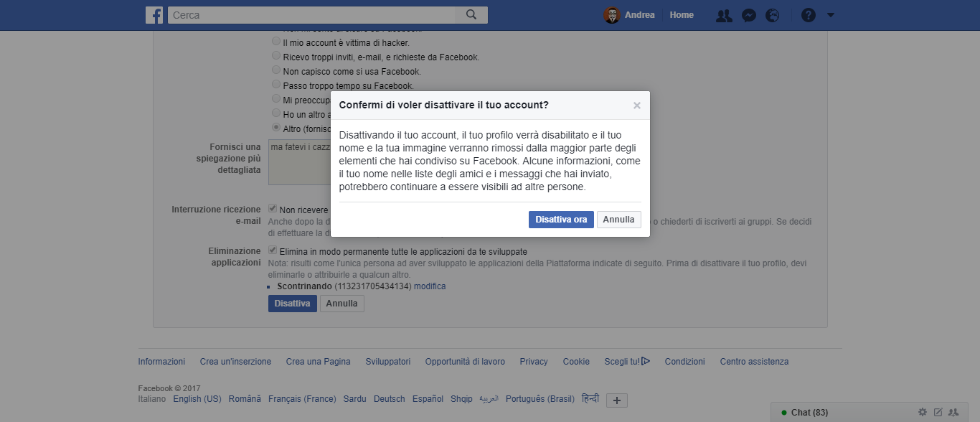
Task: Open the help question mark icon
Action: pos(809,15)
